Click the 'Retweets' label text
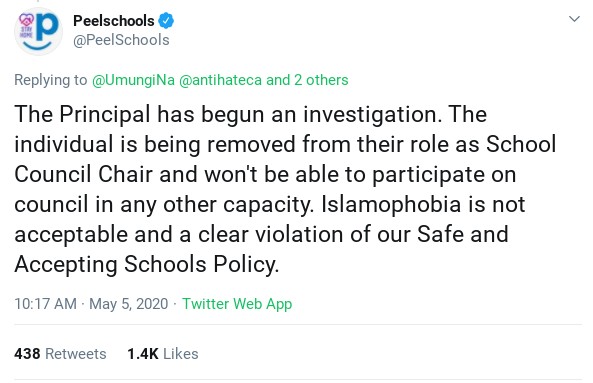This screenshot has width=593, height=383. 76,354
